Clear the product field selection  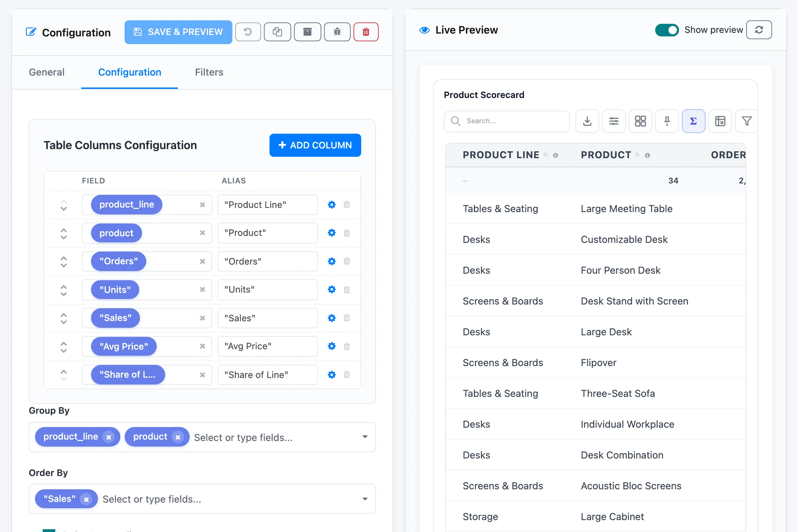pyautogui.click(x=202, y=233)
